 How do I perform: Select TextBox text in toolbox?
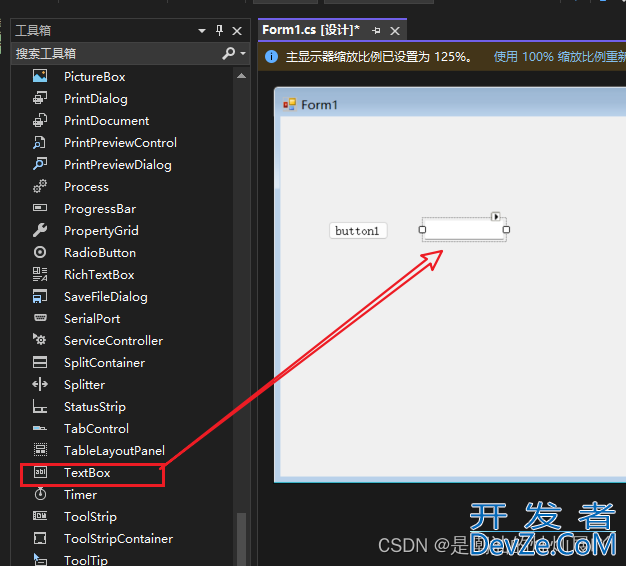pos(87,473)
